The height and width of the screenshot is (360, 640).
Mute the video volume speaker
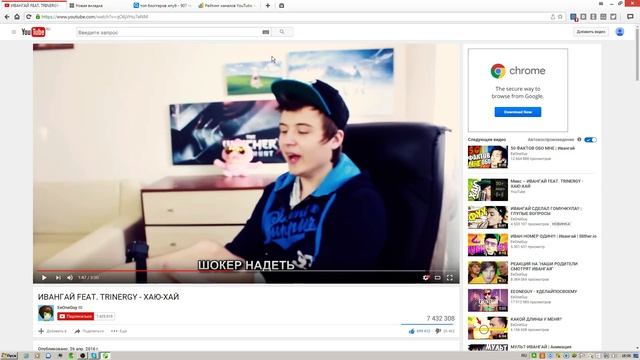click(x=70, y=278)
